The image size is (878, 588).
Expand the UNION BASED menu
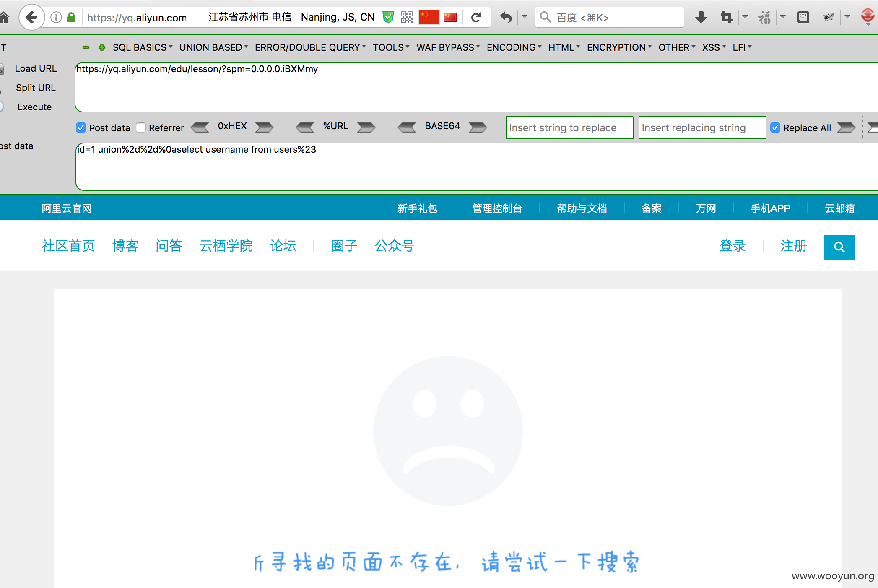tap(214, 47)
